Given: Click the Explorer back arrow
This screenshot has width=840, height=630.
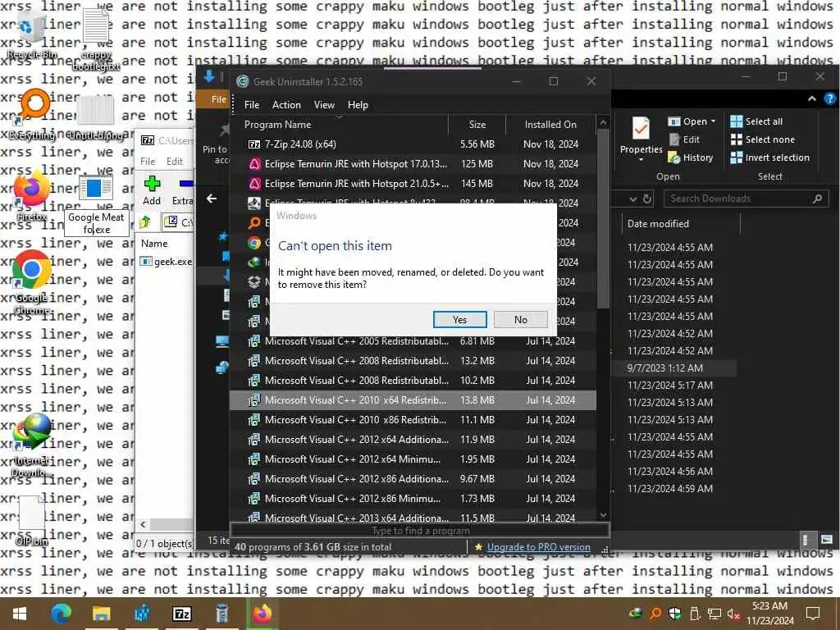Looking at the screenshot, I should point(212,199).
